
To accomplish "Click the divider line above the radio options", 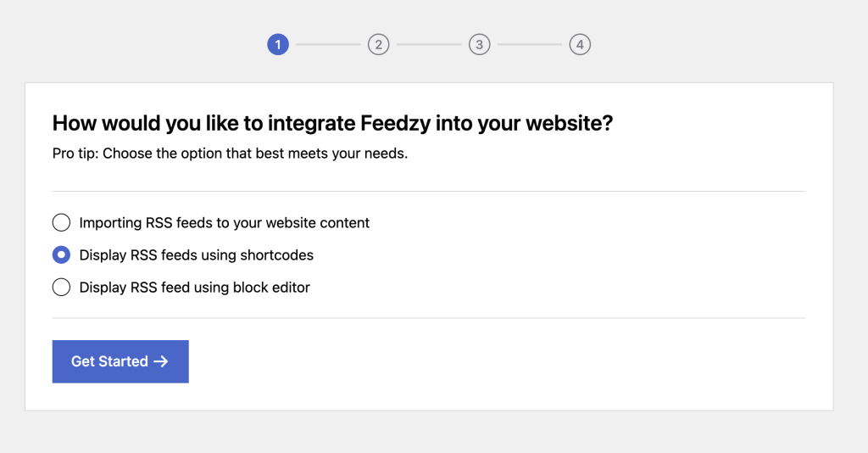I will point(429,192).
